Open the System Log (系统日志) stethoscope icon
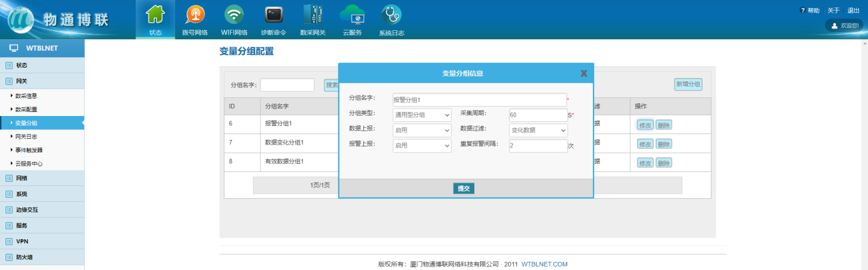This screenshot has width=868, height=270. point(391,15)
